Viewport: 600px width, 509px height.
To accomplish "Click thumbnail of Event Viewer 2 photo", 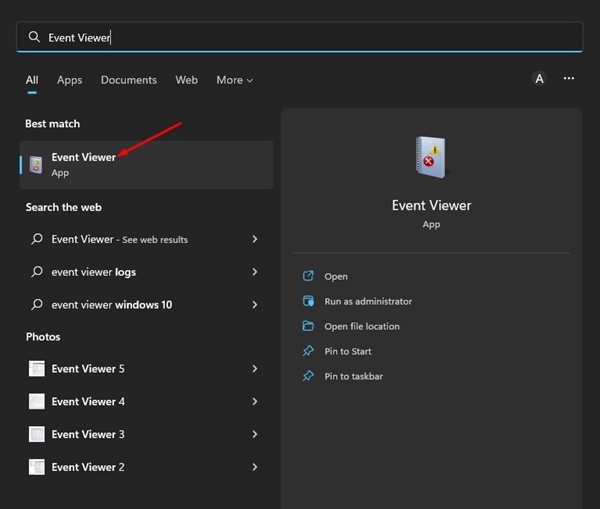I will pyautogui.click(x=37, y=467).
